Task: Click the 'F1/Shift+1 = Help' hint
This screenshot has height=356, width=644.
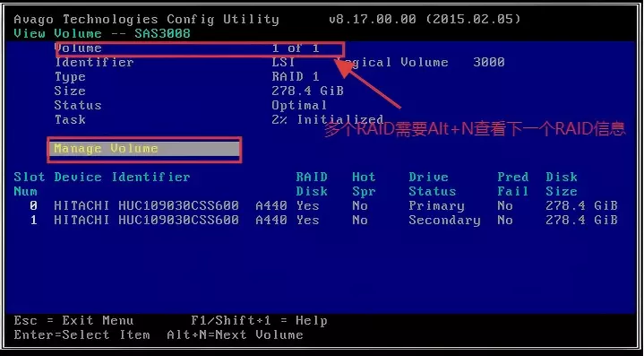Action: coord(259,321)
